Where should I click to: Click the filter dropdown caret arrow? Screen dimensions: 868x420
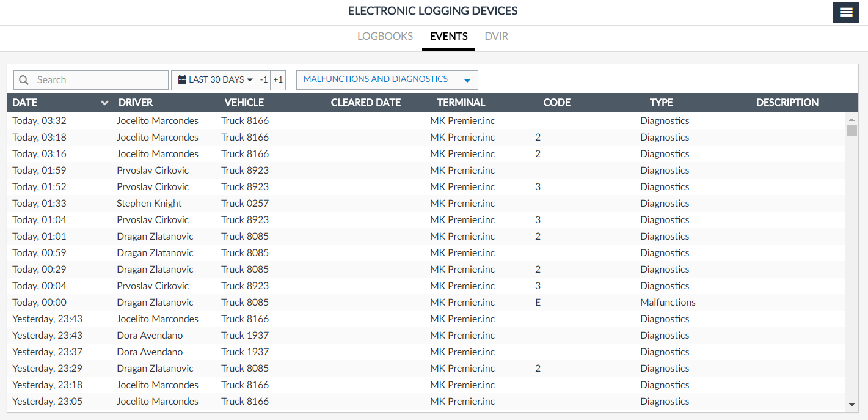click(467, 81)
